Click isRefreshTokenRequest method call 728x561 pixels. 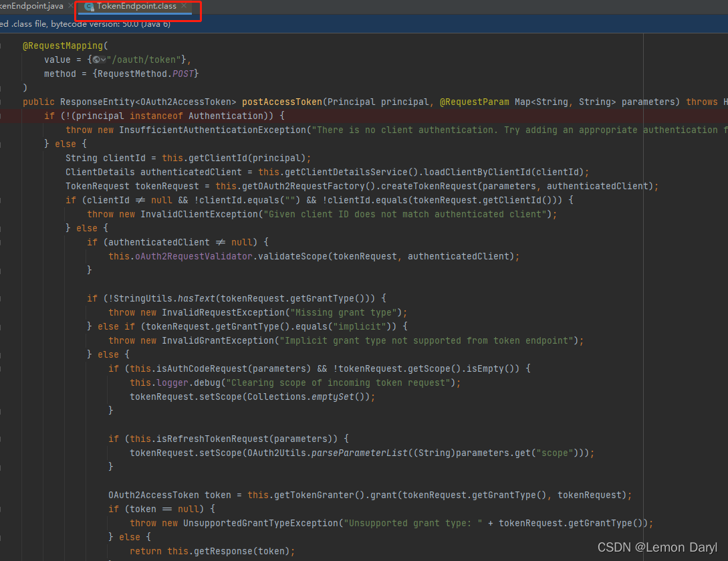tap(213, 439)
